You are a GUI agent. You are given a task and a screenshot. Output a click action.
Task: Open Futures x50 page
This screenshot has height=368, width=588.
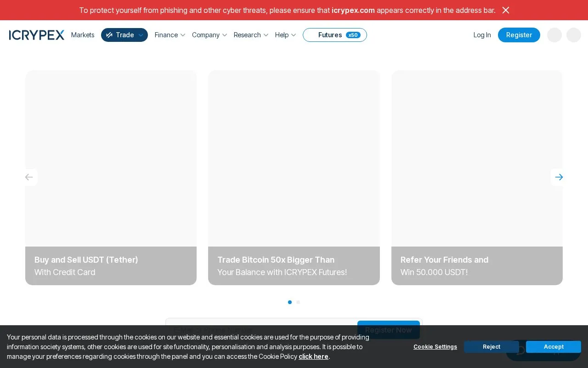[x=335, y=35]
